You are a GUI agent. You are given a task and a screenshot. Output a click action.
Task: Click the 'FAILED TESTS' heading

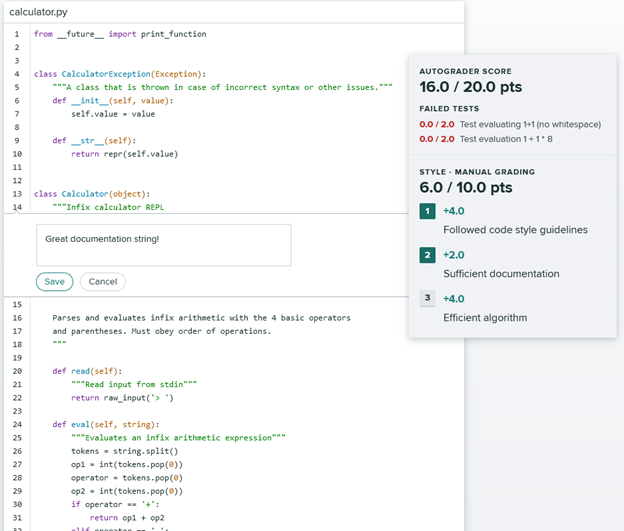coord(449,109)
